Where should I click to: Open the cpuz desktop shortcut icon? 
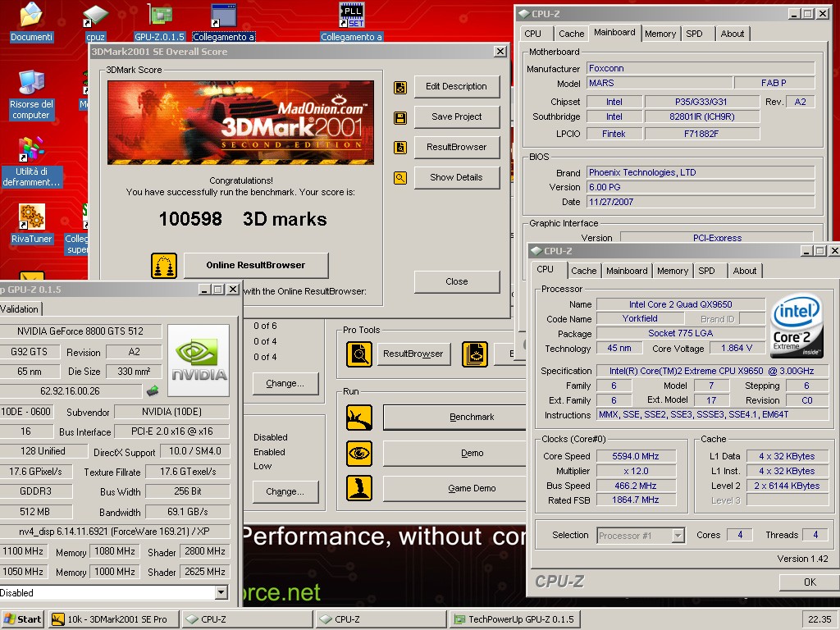point(95,15)
